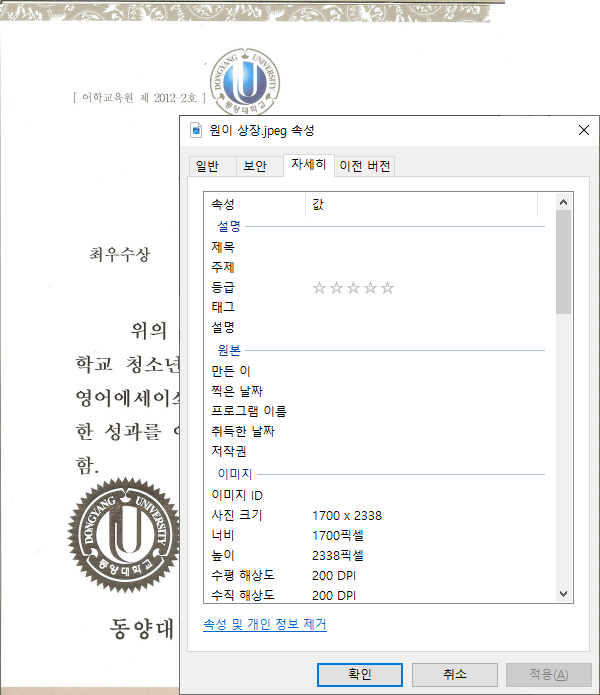
Task: Close the 원이 상장.jpeg 속성 dialog
Action: coord(584,130)
